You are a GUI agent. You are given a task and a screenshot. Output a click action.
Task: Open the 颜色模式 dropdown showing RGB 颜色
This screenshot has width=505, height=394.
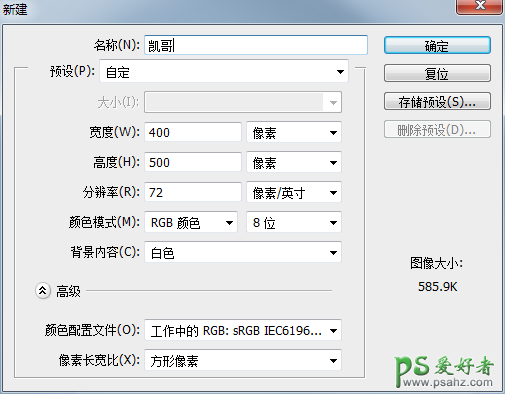tap(191, 222)
